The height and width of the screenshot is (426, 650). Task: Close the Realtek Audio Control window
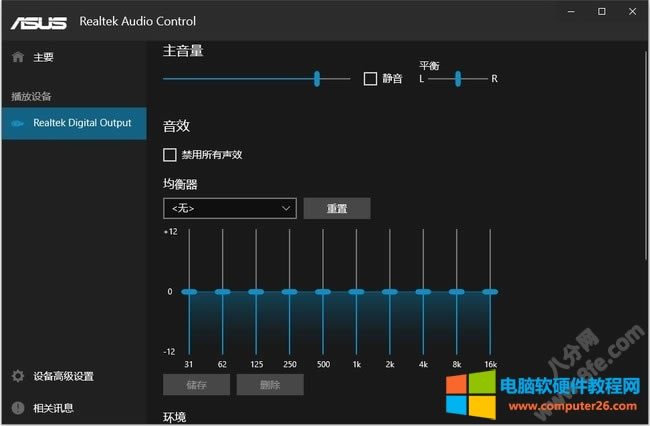pyautogui.click(x=631, y=12)
